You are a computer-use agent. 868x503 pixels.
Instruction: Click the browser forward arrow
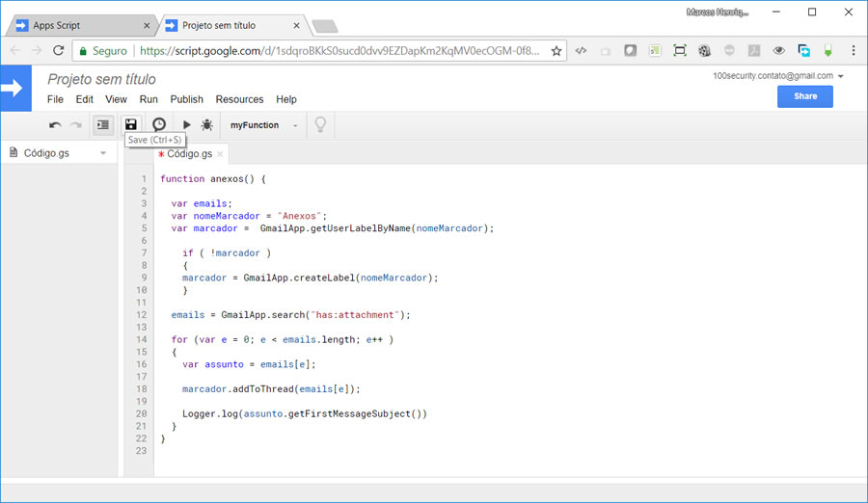click(37, 50)
